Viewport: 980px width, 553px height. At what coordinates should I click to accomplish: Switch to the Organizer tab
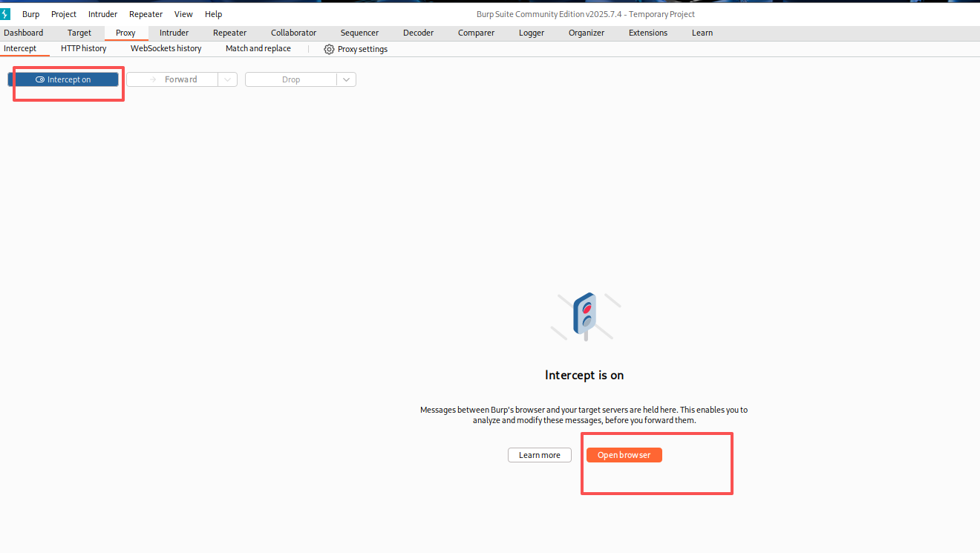point(587,33)
